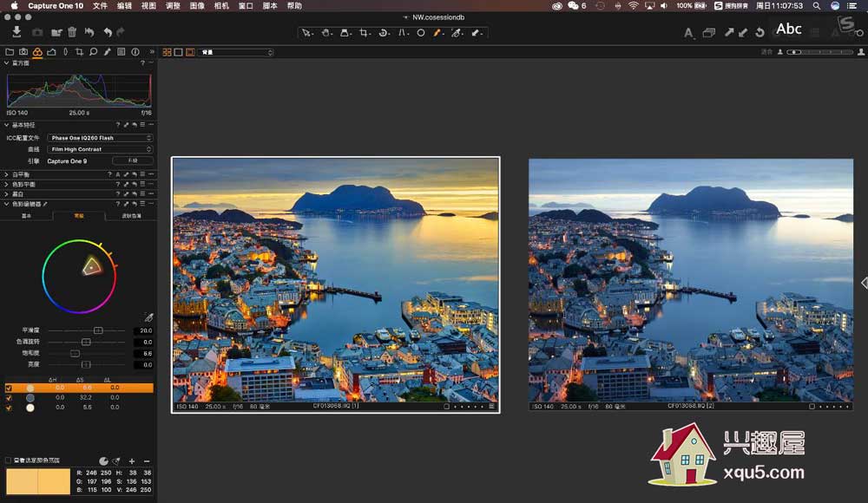Open the Film High Contrast curve dropdown
The image size is (868, 503).
click(100, 149)
